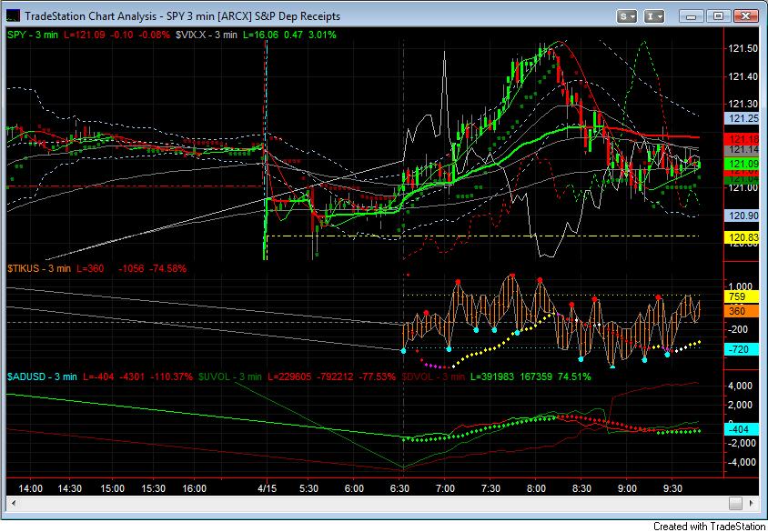This screenshot has height=532, width=768.
Task: Click the TradeStation chart icon in title bar
Action: tap(12, 15)
